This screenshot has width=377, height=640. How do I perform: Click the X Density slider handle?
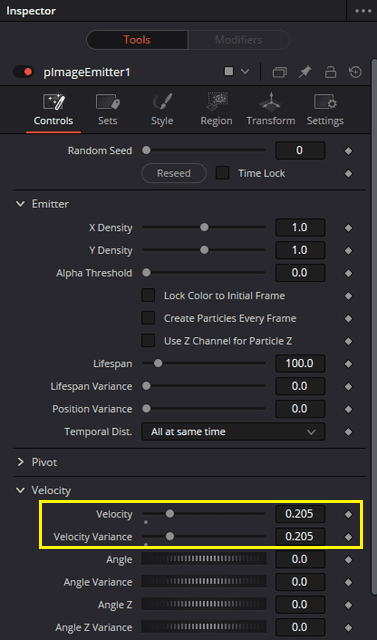(x=204, y=227)
